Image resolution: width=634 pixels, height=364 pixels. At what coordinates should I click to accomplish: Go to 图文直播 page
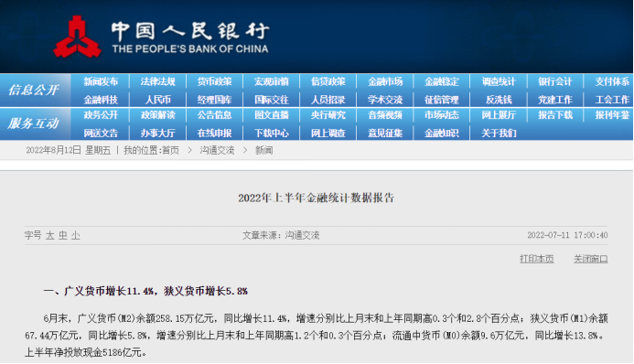pyautogui.click(x=272, y=115)
